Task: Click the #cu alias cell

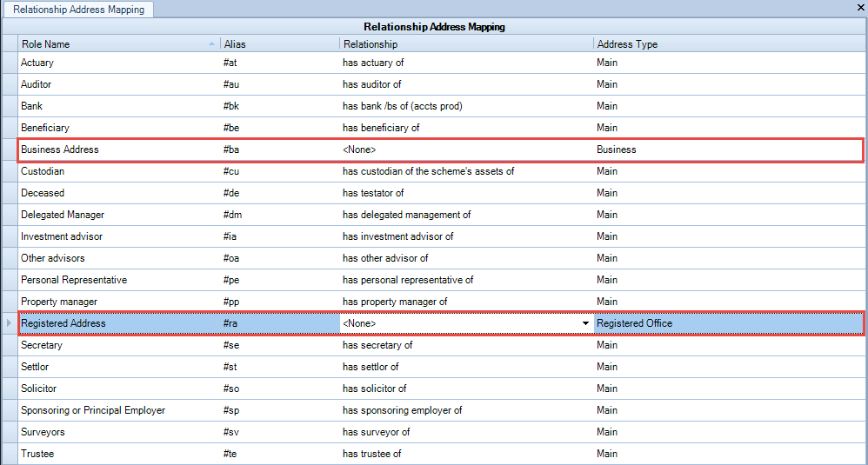Action: pyautogui.click(x=279, y=171)
